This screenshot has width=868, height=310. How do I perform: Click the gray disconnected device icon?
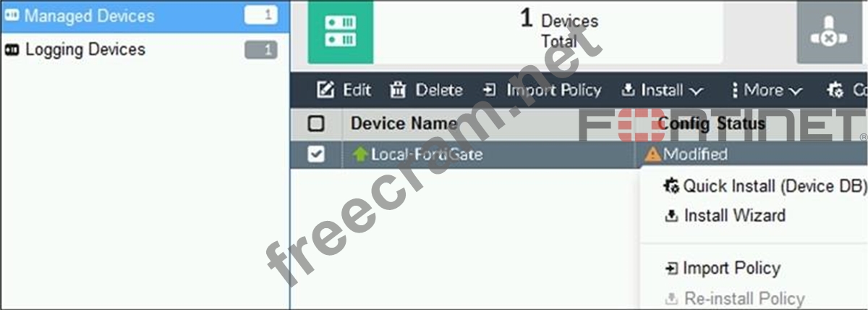[832, 32]
